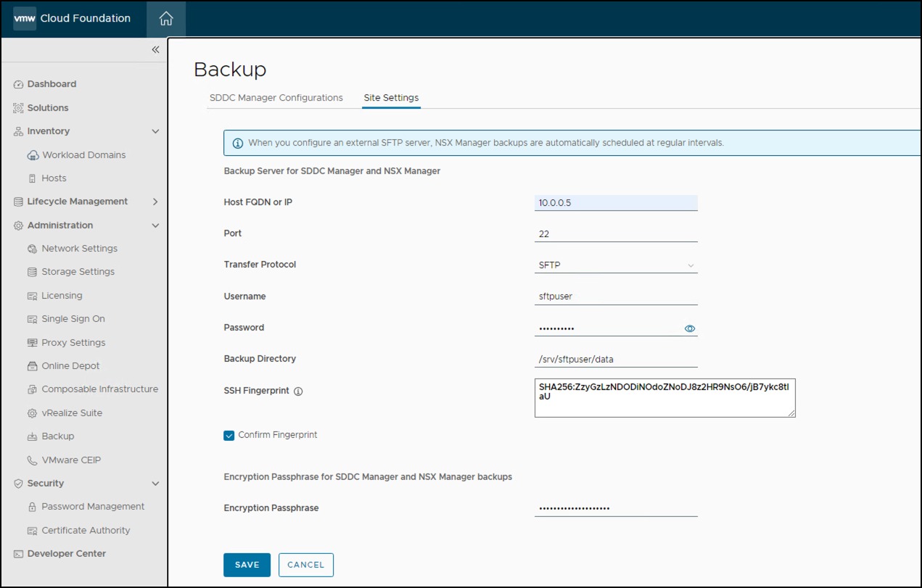Click the Dashboard gauge icon
This screenshot has height=588, width=922.
[x=18, y=84]
